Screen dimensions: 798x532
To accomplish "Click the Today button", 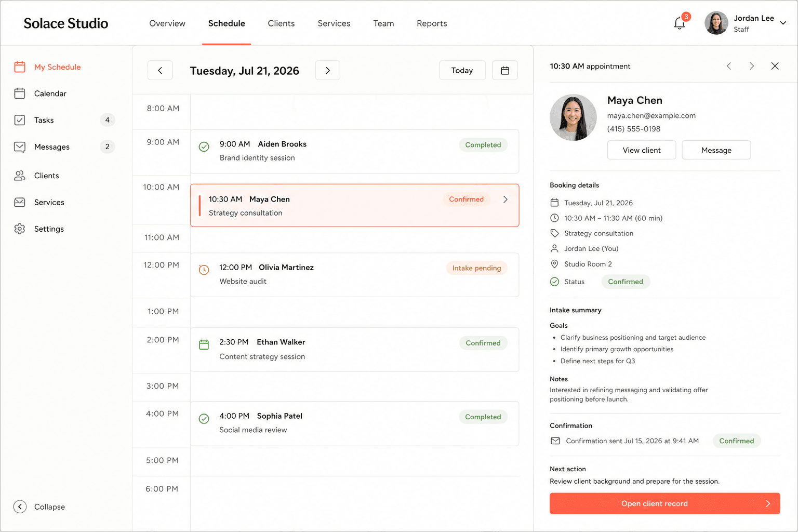I will (x=462, y=70).
